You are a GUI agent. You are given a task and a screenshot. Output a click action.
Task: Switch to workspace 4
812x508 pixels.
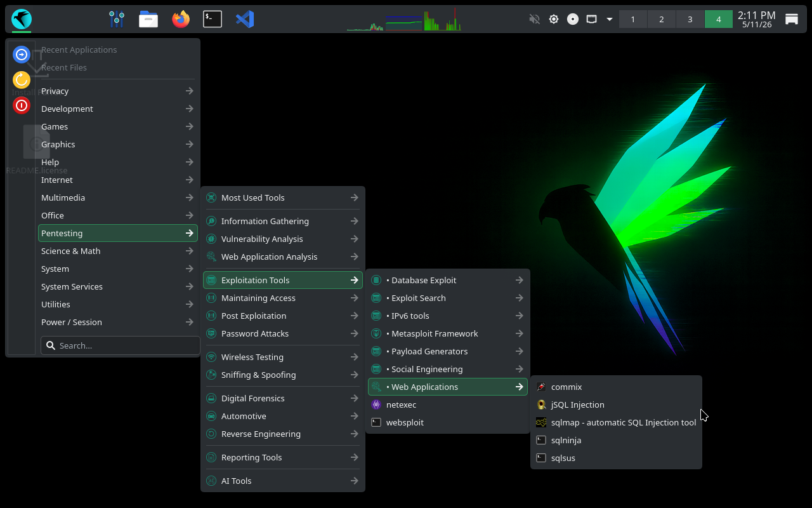point(719,19)
